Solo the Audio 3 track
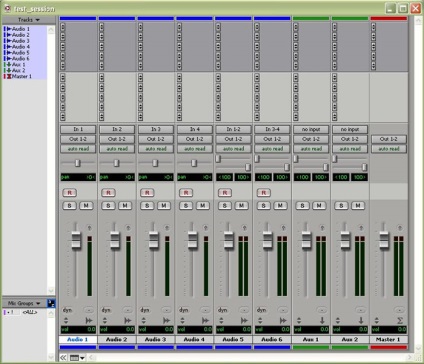 pyautogui.click(x=147, y=206)
